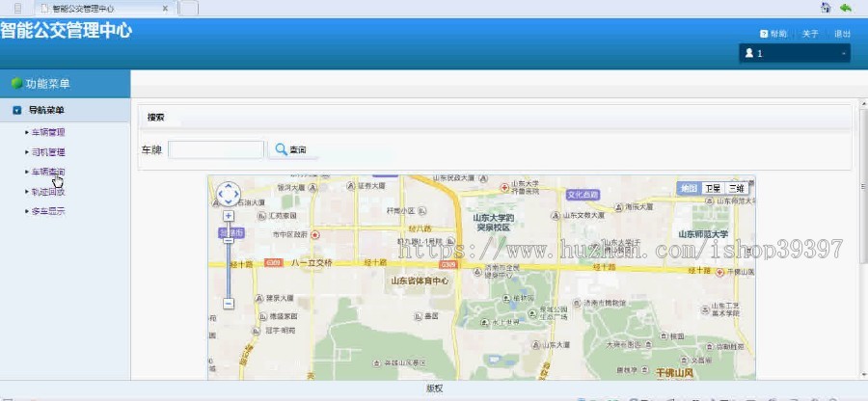Click the 搜索 panel header tab
The width and height of the screenshot is (868, 401).
[155, 118]
